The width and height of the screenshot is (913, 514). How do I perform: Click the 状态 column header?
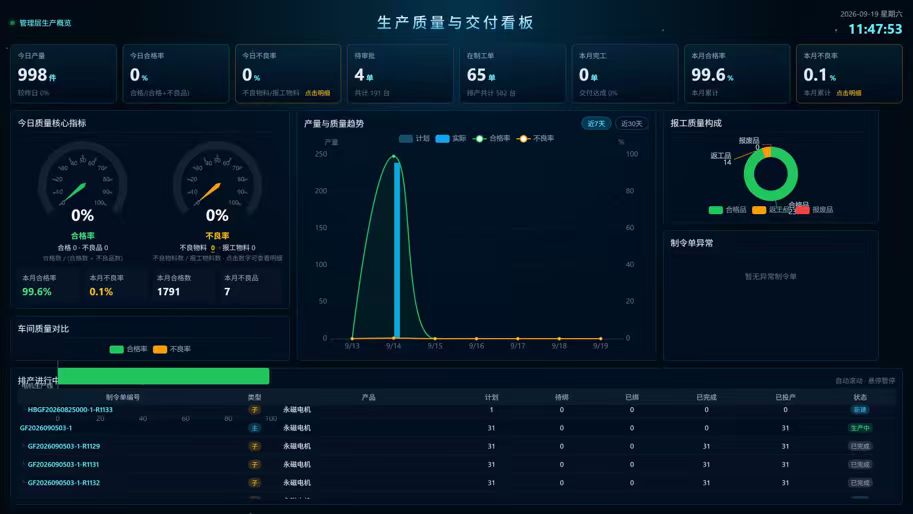(860, 398)
